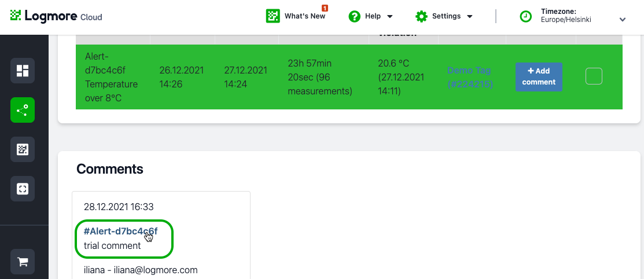Open the red notification badge on What's New
This screenshot has height=279, width=644.
325,8
